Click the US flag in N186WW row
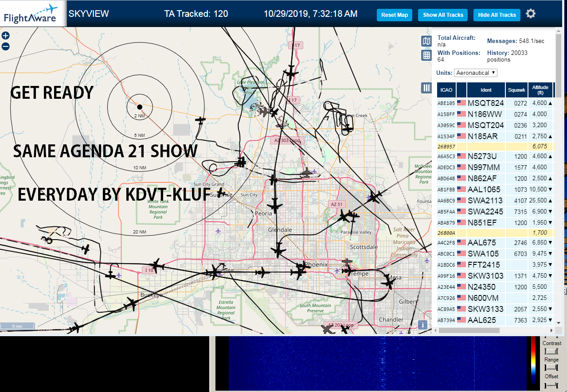This screenshot has height=392, width=567. click(461, 114)
